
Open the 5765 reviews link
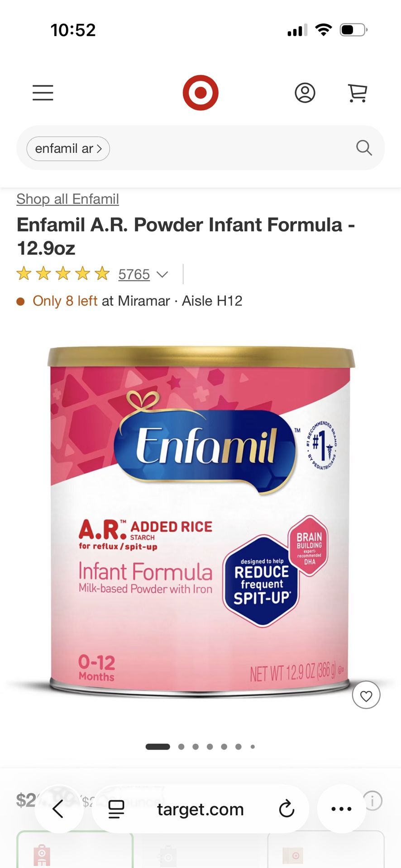coord(134,274)
